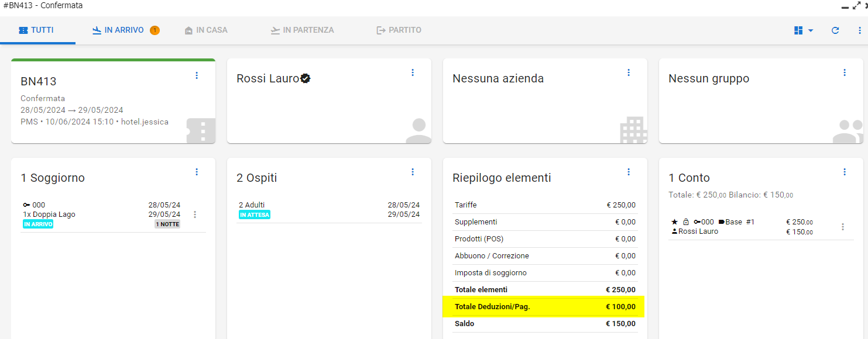Open the 1 Soggiorno card menu
Viewport: 868px width, 339px height.
point(197,172)
